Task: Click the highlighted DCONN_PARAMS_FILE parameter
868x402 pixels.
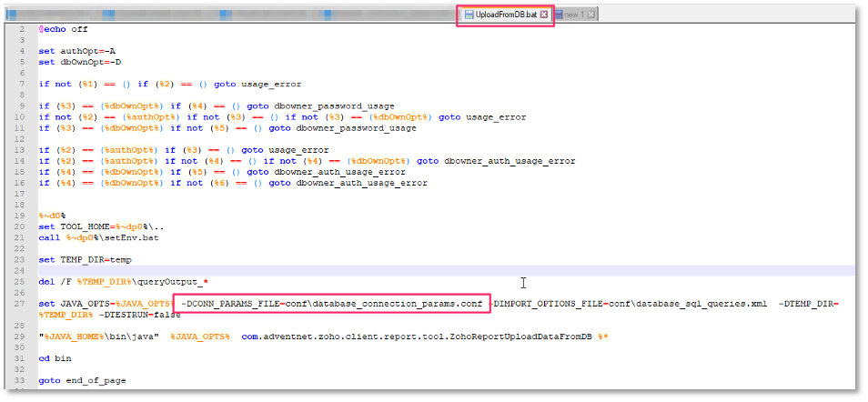Action: tap(332, 303)
